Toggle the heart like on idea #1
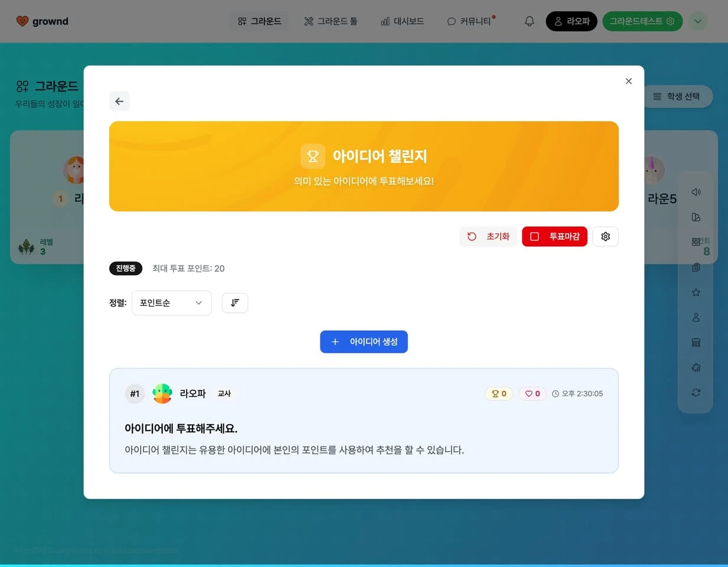728x567 pixels. [x=532, y=393]
